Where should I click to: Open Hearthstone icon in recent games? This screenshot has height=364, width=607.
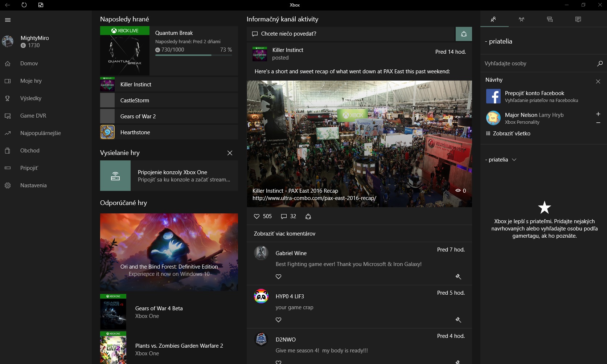(107, 132)
